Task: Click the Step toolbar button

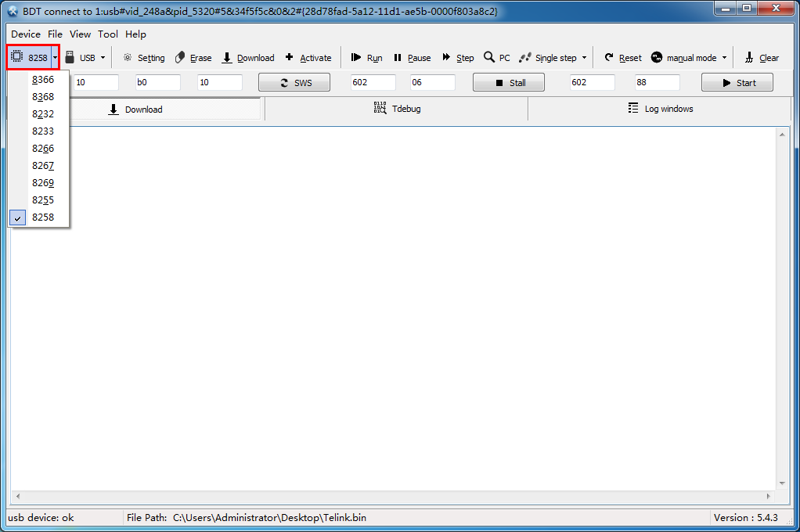Action: (x=458, y=58)
